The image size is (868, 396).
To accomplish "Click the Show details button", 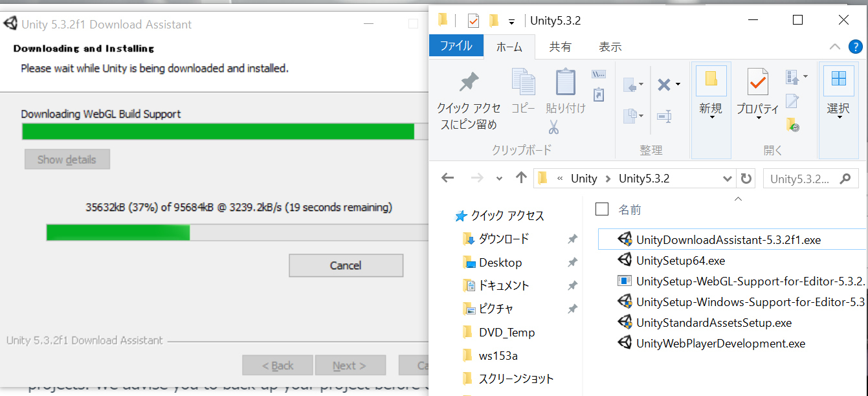I will point(67,159).
